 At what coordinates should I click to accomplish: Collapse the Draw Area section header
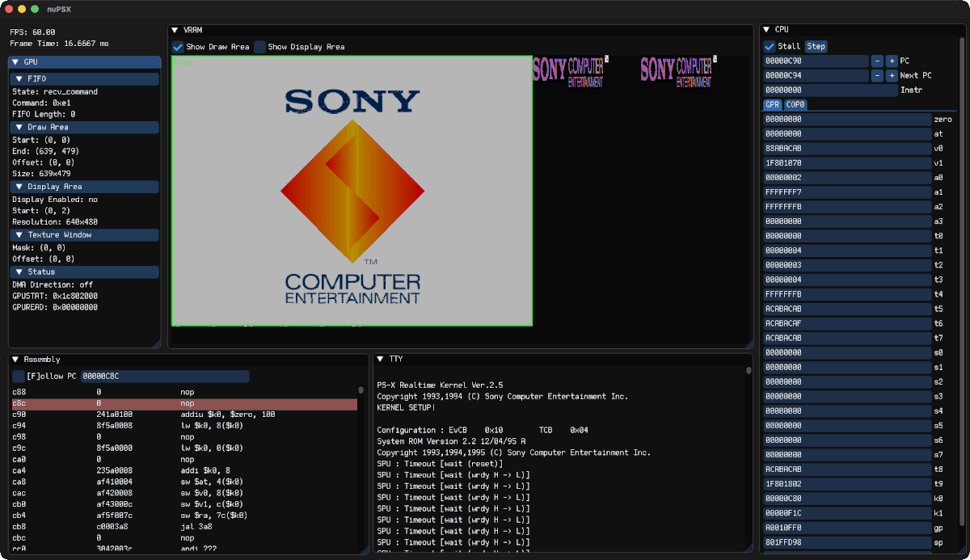19,127
